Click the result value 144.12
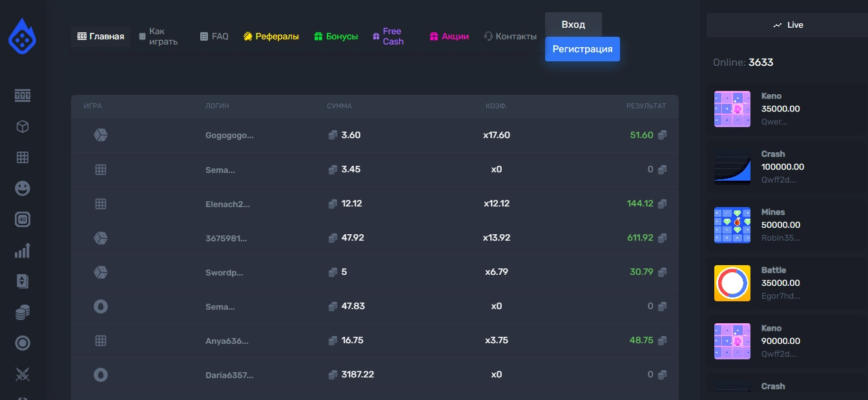The height and width of the screenshot is (400, 868). tap(640, 204)
